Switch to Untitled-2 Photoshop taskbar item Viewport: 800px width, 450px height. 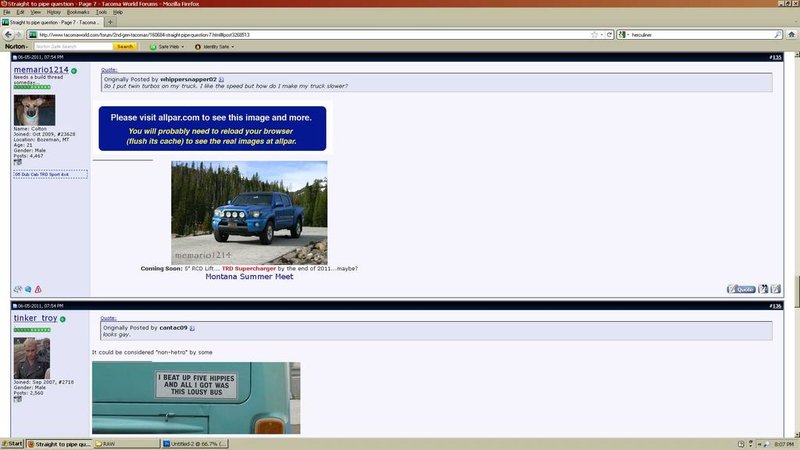tap(195, 444)
